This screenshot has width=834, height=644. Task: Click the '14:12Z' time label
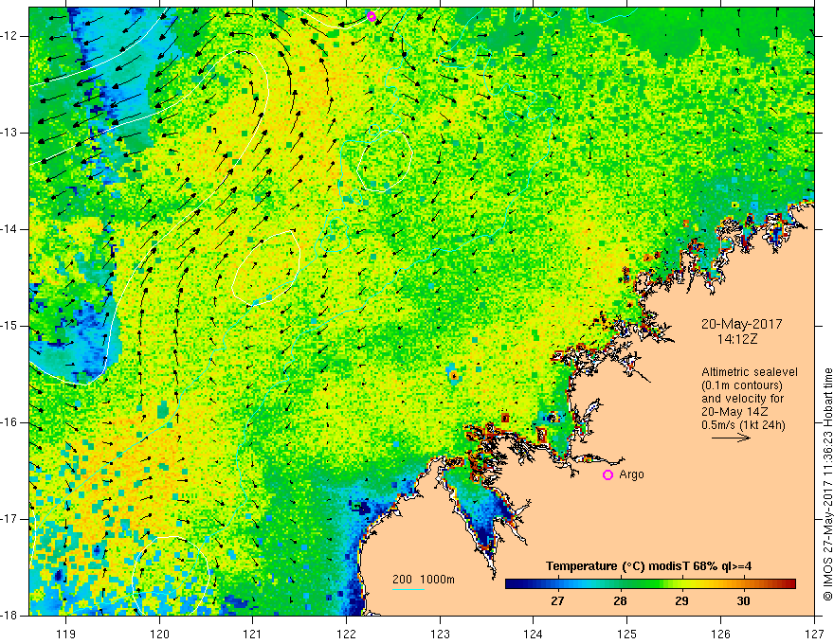[737, 339]
